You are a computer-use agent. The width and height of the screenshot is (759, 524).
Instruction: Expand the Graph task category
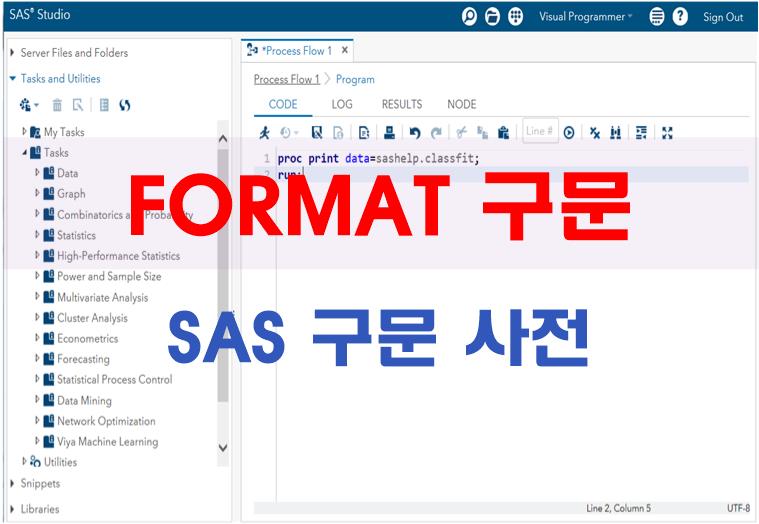[37, 193]
